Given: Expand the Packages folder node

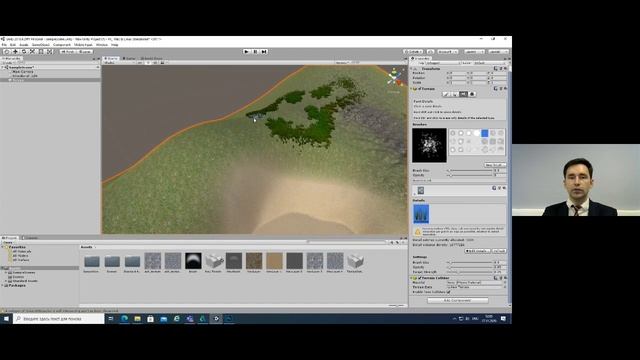Looking at the screenshot, I should [x=3, y=285].
